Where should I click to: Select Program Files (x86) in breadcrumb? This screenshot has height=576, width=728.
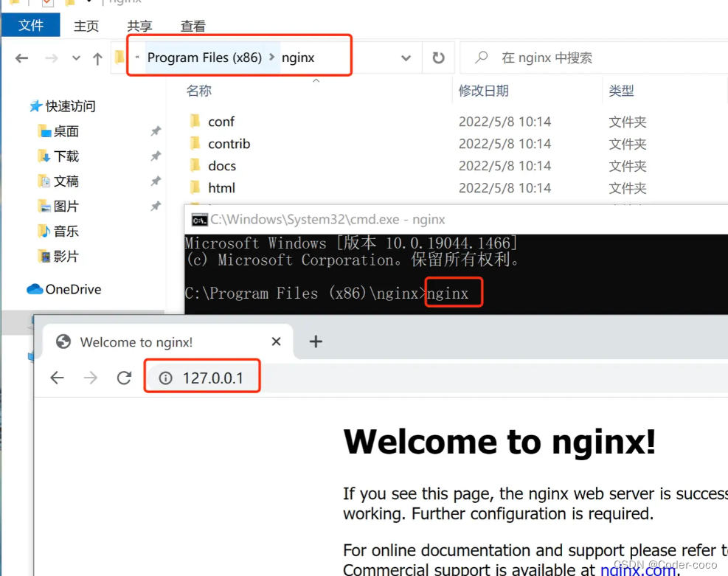[204, 58]
